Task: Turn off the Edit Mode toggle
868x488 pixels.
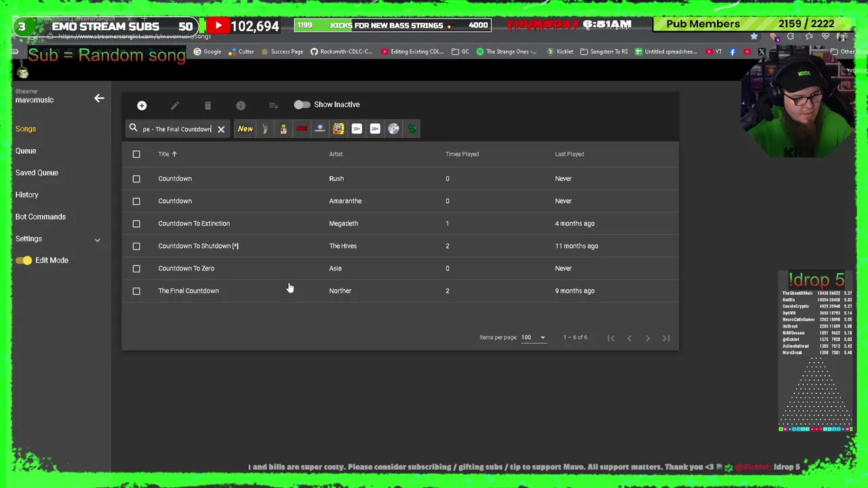Action: pyautogui.click(x=24, y=260)
